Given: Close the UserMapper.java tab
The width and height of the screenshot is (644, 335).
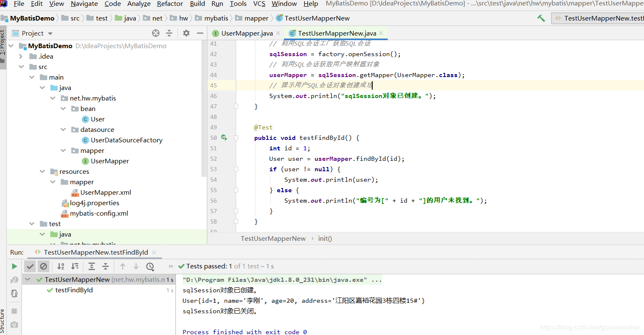Looking at the screenshot, I should pos(278,33).
